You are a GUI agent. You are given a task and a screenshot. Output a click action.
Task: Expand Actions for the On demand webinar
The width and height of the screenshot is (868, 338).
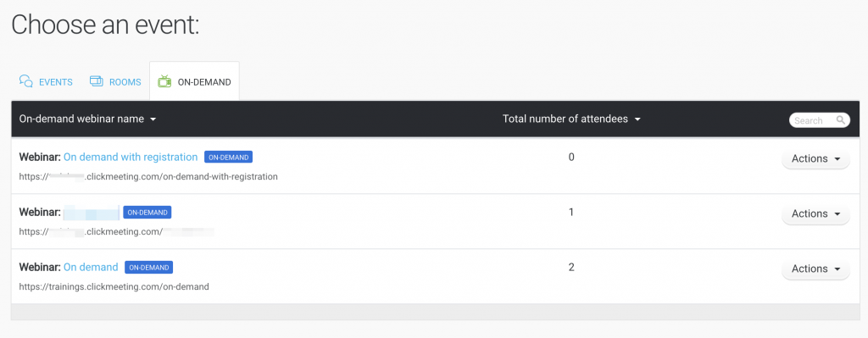click(x=815, y=269)
